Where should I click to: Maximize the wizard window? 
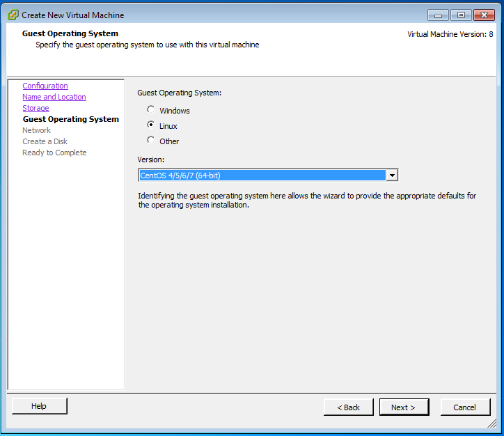tap(460, 15)
